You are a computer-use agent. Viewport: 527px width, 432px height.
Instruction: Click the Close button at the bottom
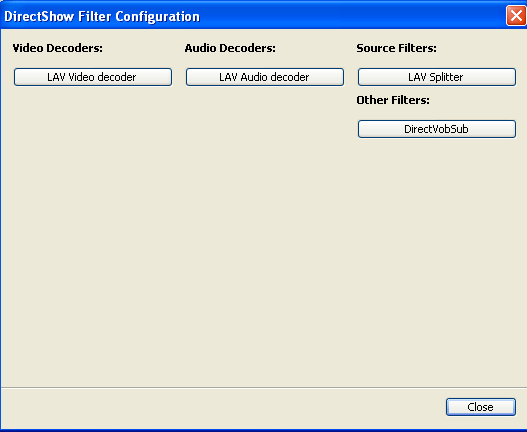point(481,407)
